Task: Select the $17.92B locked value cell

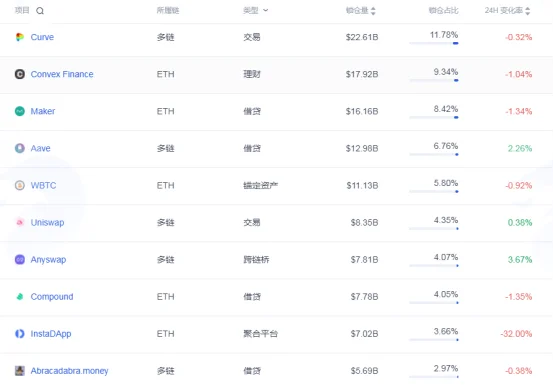Action: [x=362, y=74]
